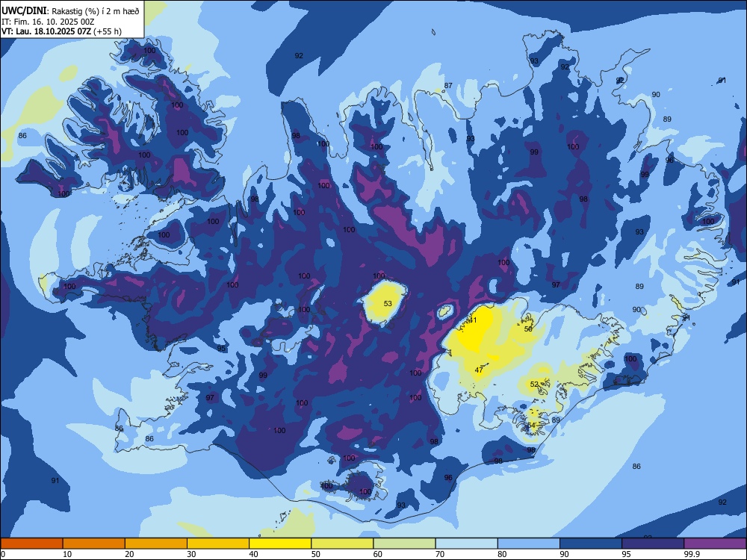Click the 'Rakastig (%) í 2 m hæð' label

pyautogui.click(x=96, y=11)
